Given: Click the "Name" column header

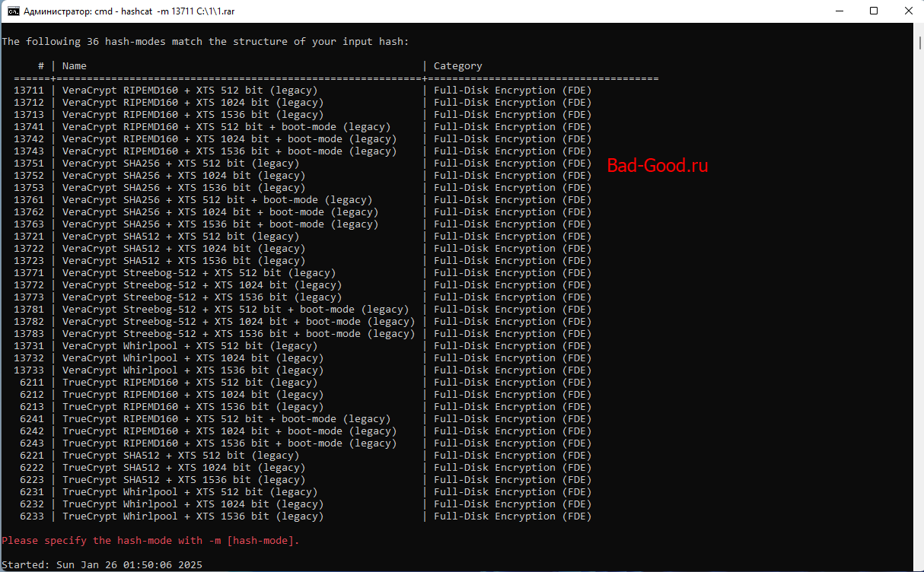Looking at the screenshot, I should point(75,66).
